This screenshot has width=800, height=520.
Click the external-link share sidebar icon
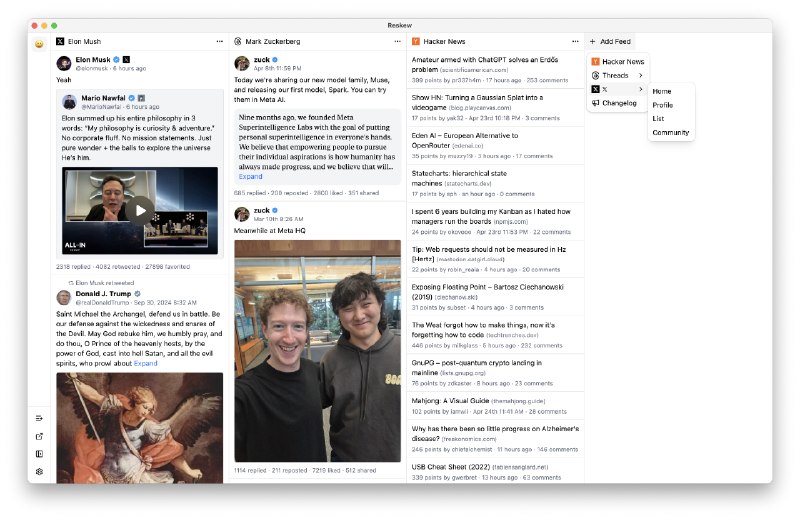pyautogui.click(x=39, y=436)
